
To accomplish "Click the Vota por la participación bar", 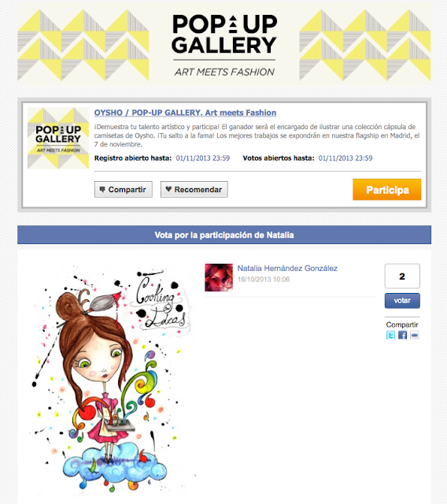I will (x=224, y=235).
